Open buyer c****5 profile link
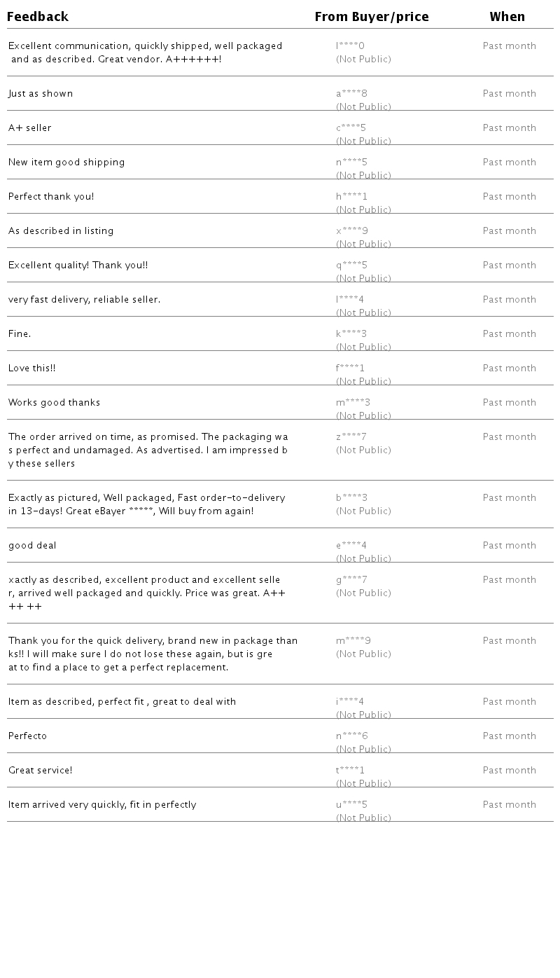560x978 pixels. [351, 128]
